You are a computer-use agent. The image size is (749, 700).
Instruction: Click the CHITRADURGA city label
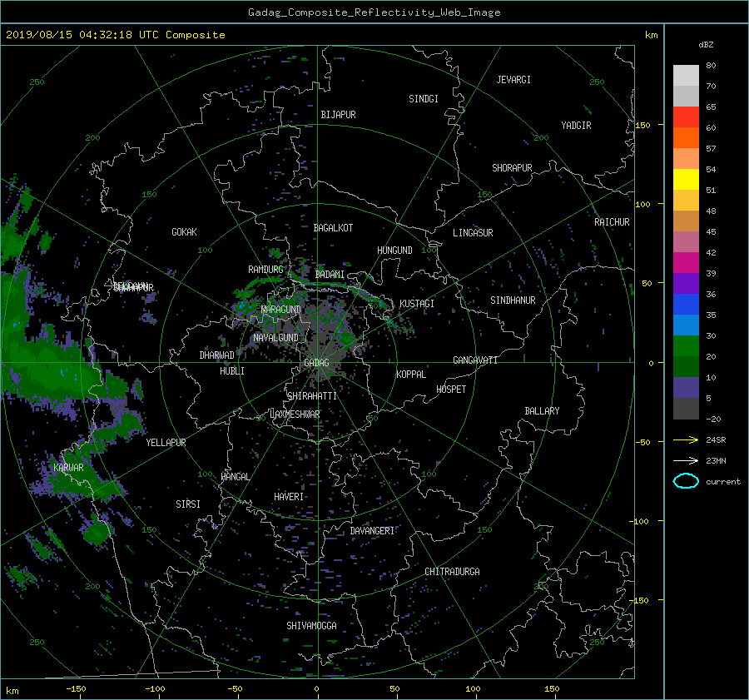pos(452,572)
